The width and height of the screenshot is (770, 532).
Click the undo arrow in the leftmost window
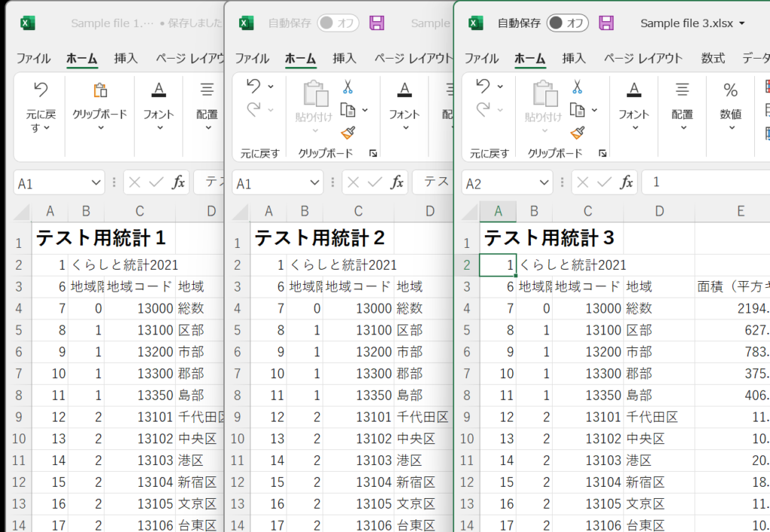click(41, 91)
